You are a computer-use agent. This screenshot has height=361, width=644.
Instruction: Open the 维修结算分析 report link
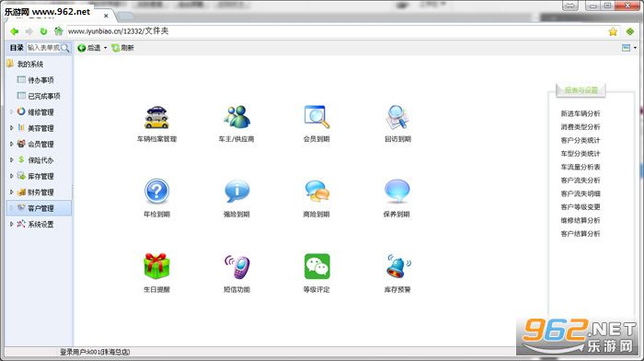581,220
